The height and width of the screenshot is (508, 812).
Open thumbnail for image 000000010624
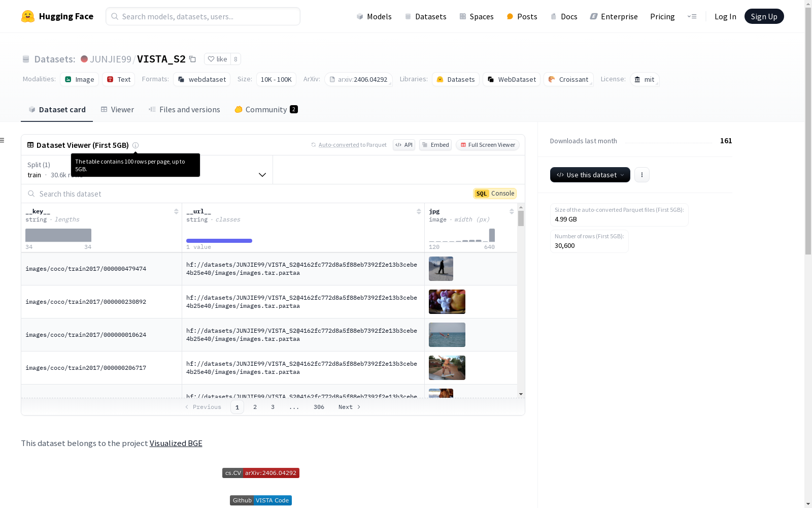(x=447, y=335)
